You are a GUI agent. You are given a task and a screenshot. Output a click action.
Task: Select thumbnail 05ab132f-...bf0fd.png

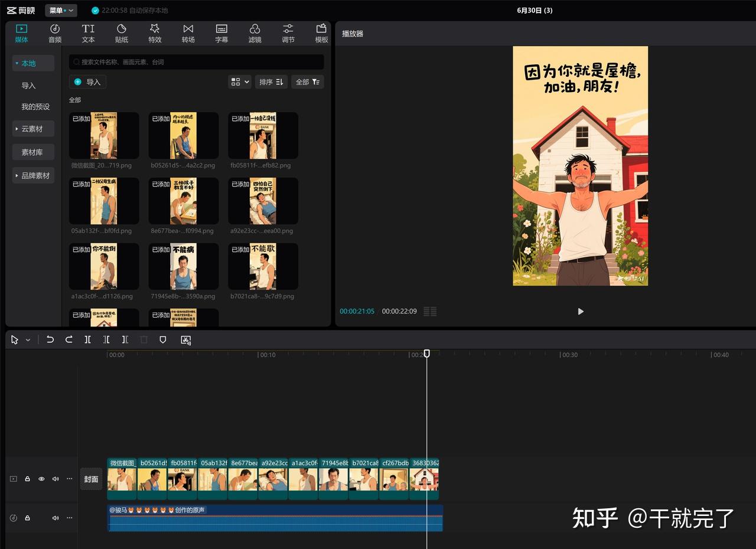tap(104, 201)
